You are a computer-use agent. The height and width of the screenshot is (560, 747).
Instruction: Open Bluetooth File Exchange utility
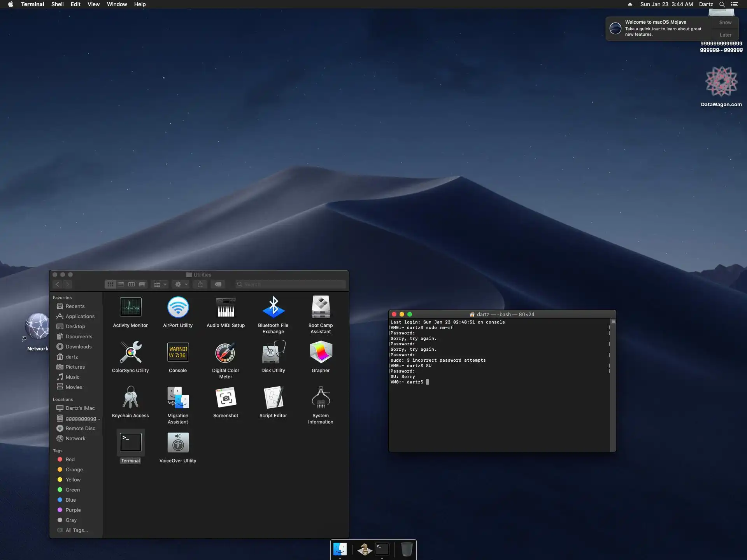click(x=273, y=307)
